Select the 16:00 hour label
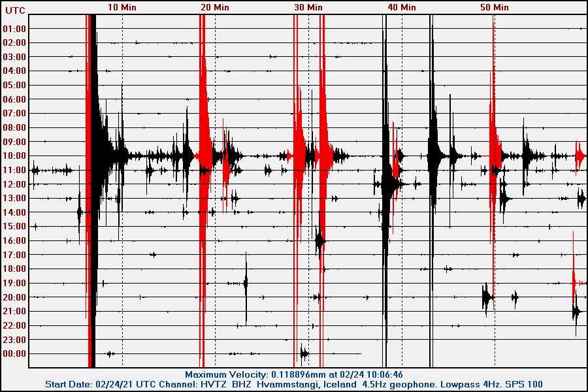This screenshot has height=392, width=588. click(x=14, y=240)
